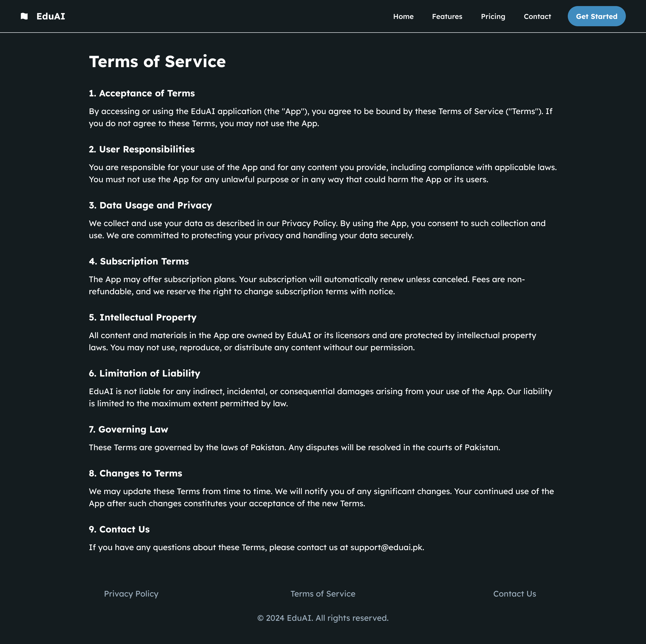Click the Terms of Service page title
Screen dimensions: 646x644
click(157, 62)
